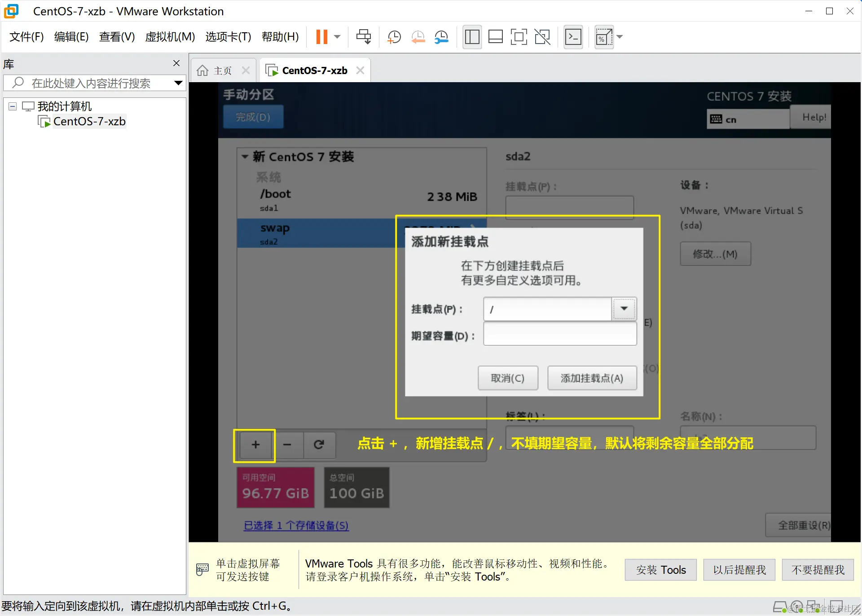This screenshot has height=616, width=862.
Task: Click the 挂载点 text field with /
Action: [x=548, y=309]
